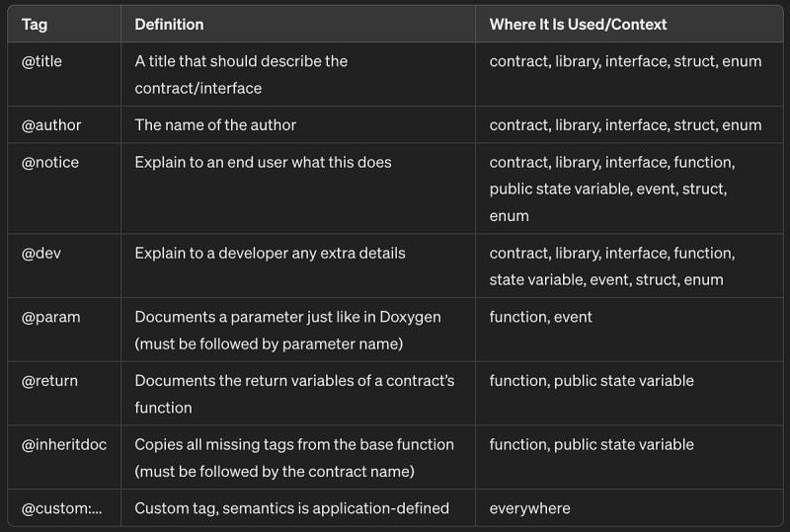Viewport: 790px width, 532px height.
Task: Click the "Where It Is Used/Context" header
Action: click(578, 24)
